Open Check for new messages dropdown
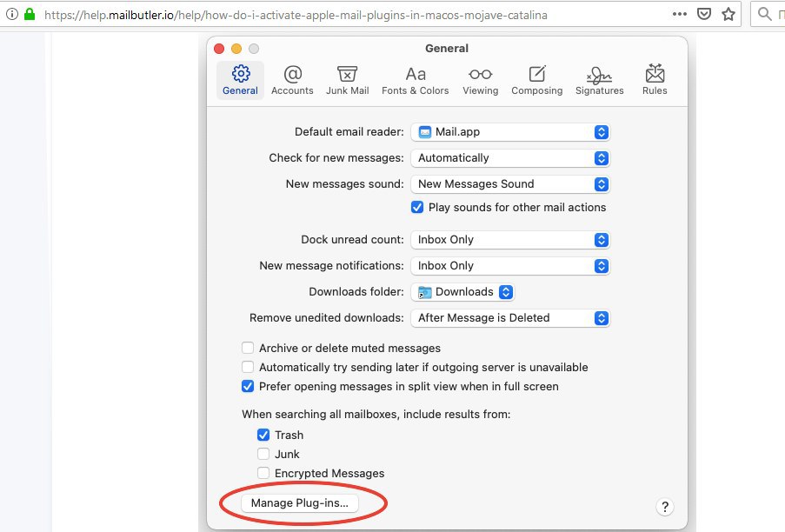 point(510,158)
